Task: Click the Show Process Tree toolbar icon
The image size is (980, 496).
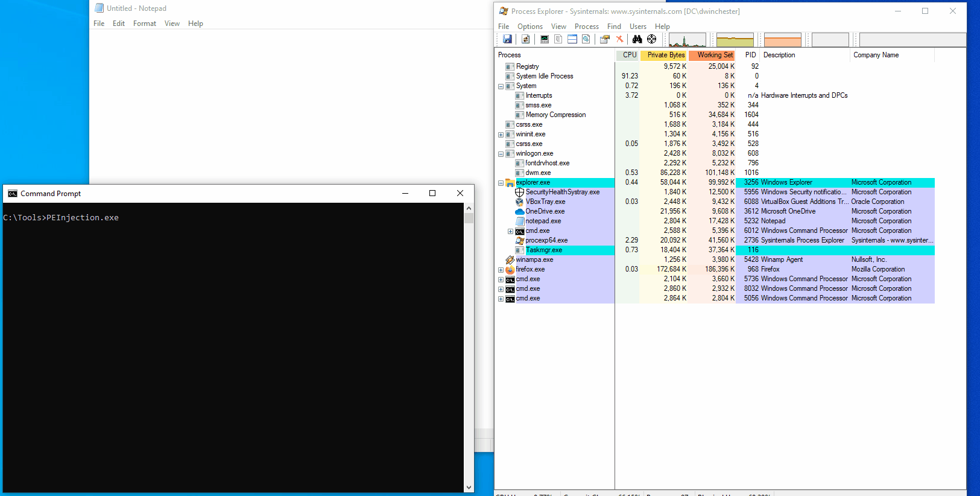Action: pos(558,39)
